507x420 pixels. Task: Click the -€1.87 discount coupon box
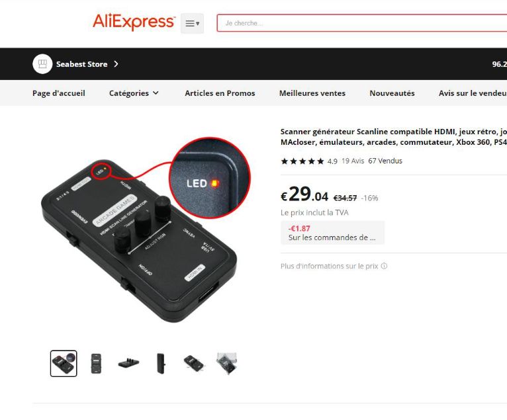[x=332, y=233]
